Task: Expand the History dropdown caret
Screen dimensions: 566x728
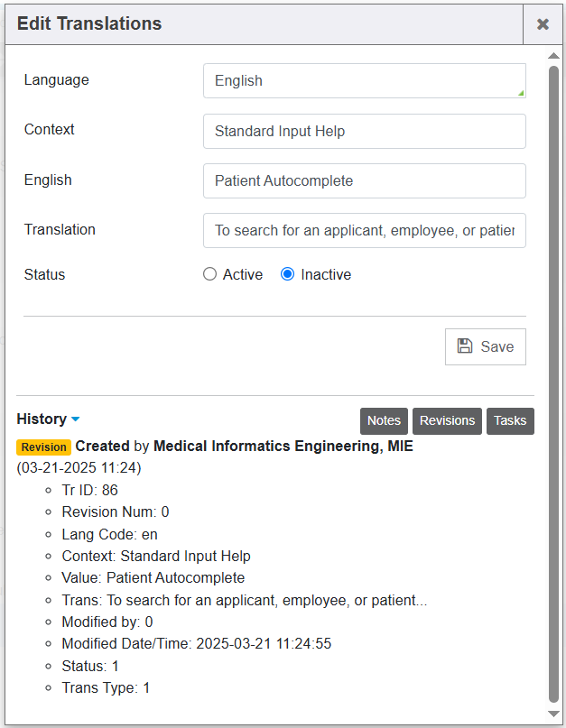Action: [x=76, y=419]
